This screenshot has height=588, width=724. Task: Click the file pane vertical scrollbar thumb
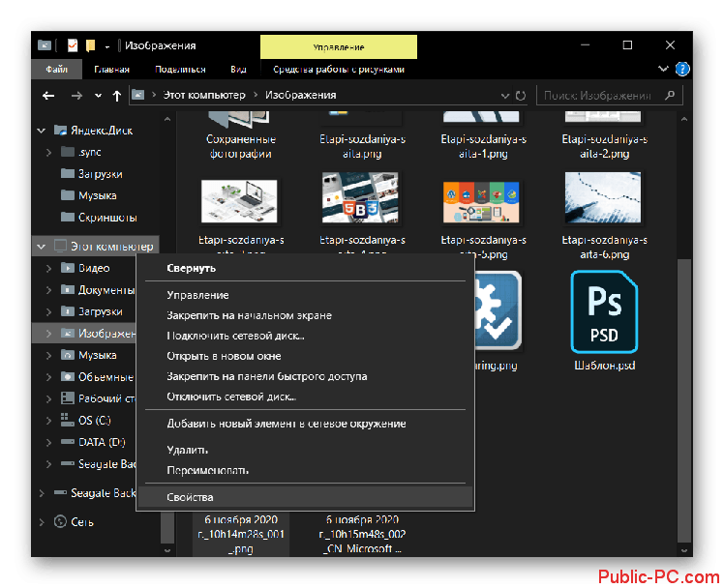tap(683, 400)
